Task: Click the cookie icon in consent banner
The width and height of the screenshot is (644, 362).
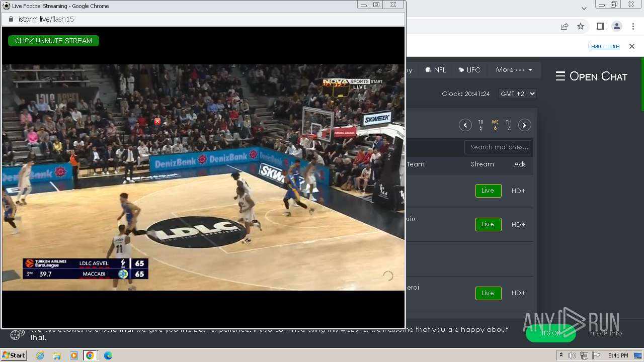Action: point(18,334)
